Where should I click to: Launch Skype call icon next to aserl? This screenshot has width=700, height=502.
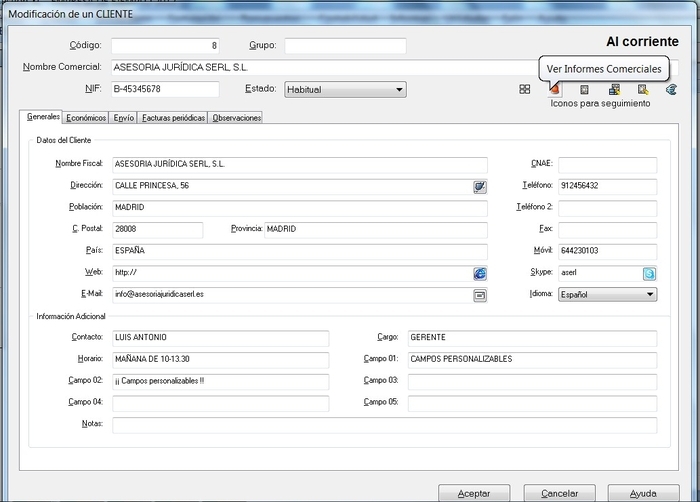tap(649, 273)
